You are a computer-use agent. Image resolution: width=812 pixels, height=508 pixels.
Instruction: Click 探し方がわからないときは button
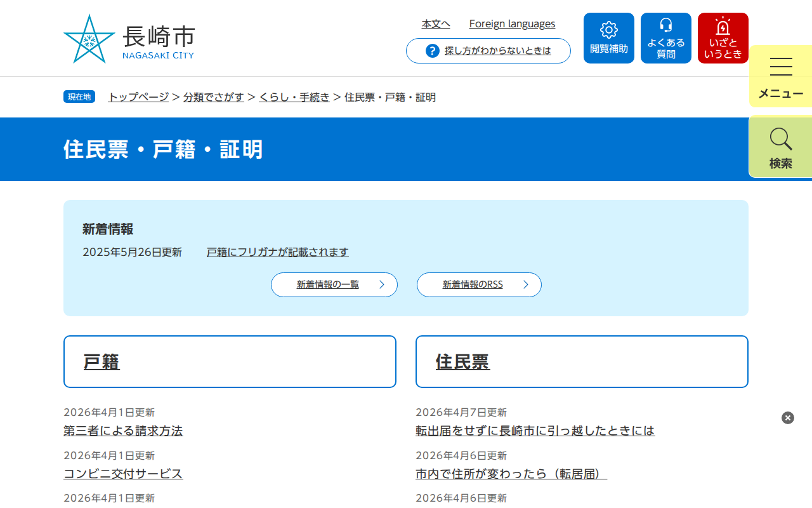pyautogui.click(x=488, y=51)
